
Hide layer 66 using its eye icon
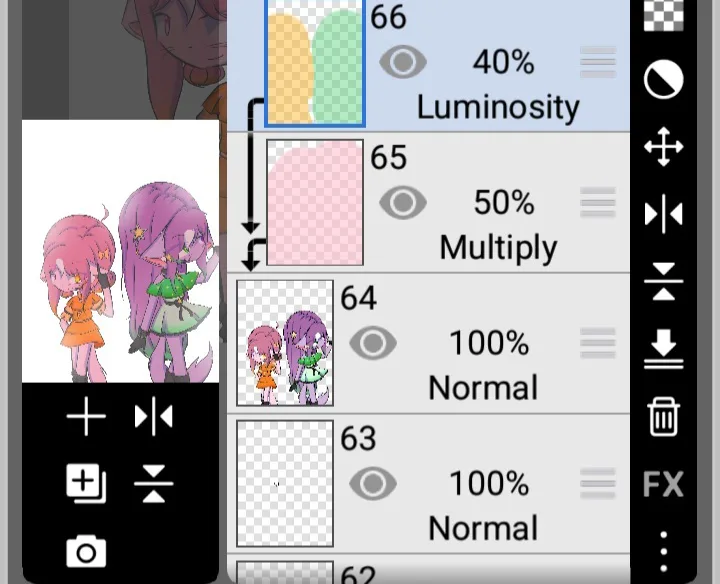point(403,62)
